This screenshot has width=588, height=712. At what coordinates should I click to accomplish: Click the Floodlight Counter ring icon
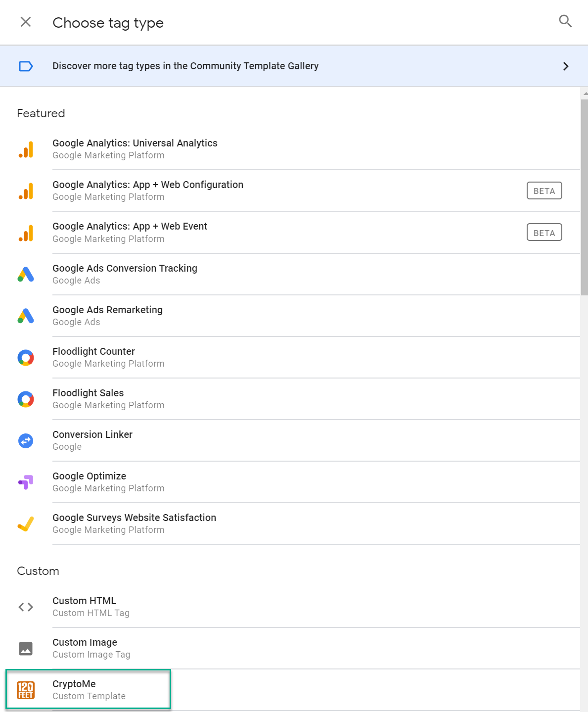[x=26, y=357]
